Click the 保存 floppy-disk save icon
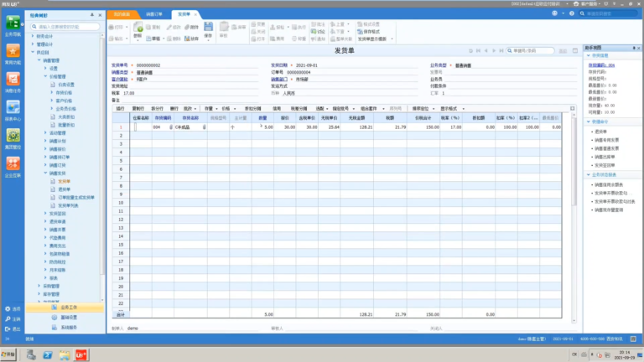 point(208,28)
